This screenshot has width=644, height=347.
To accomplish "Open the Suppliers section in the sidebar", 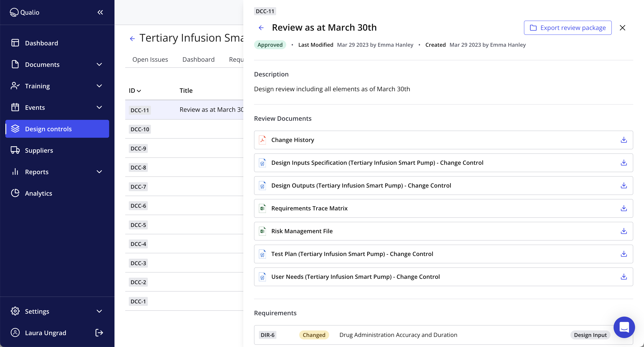I will pyautogui.click(x=39, y=150).
